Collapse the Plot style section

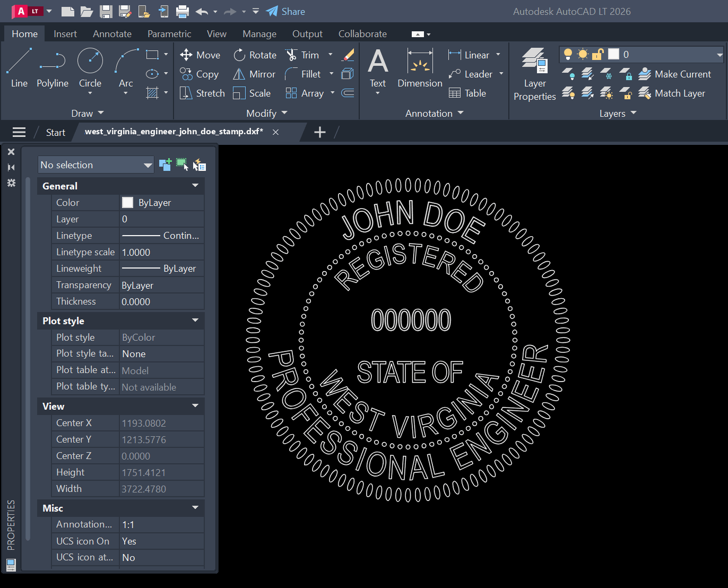[x=195, y=321]
